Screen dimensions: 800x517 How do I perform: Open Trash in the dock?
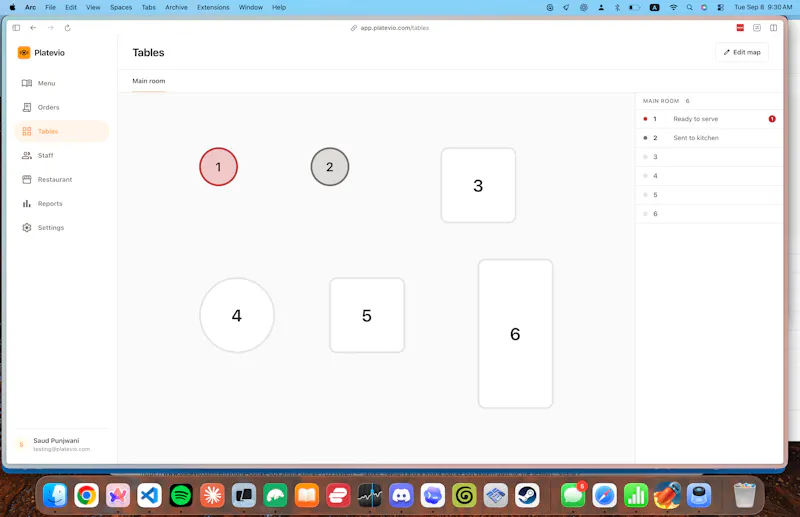pos(744,495)
